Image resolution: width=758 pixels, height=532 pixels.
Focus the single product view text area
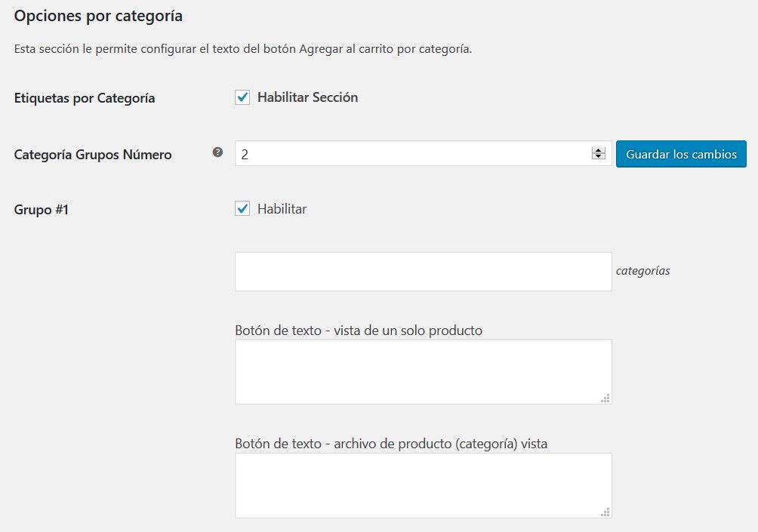423,371
